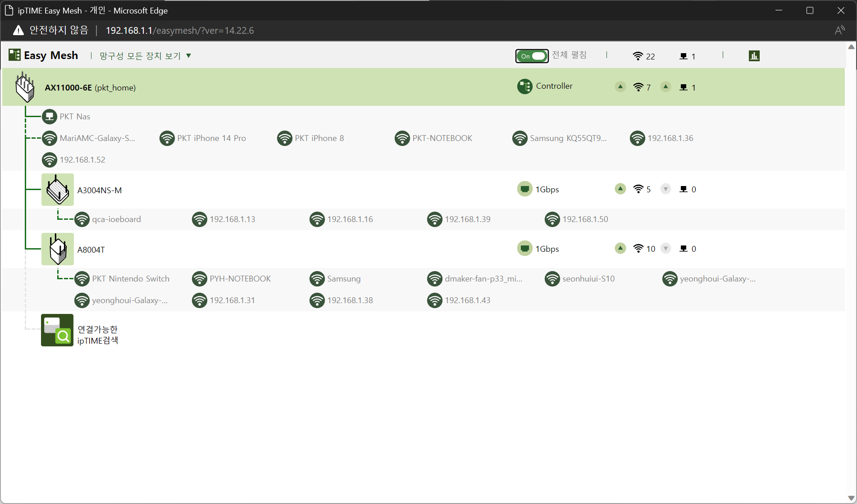Image resolution: width=857 pixels, height=504 pixels.
Task: Select the PKT Nintendo Switch Wi-Fi icon
Action: click(82, 279)
